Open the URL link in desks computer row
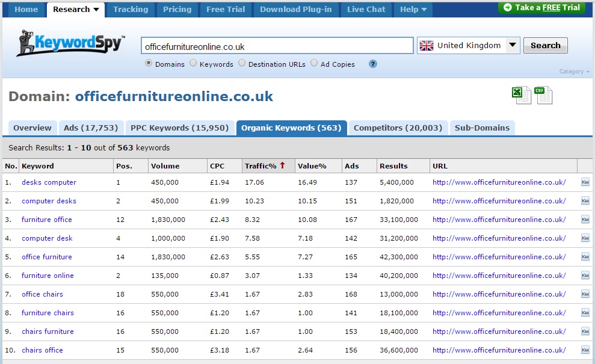Image resolution: width=595 pixels, height=364 pixels. [x=499, y=182]
